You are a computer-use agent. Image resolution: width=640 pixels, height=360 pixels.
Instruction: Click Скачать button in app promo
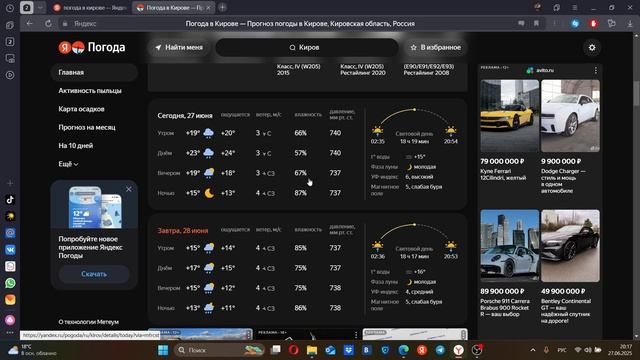(94, 274)
